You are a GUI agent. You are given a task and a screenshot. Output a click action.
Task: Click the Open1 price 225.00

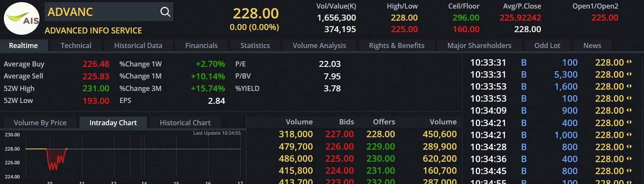click(605, 18)
